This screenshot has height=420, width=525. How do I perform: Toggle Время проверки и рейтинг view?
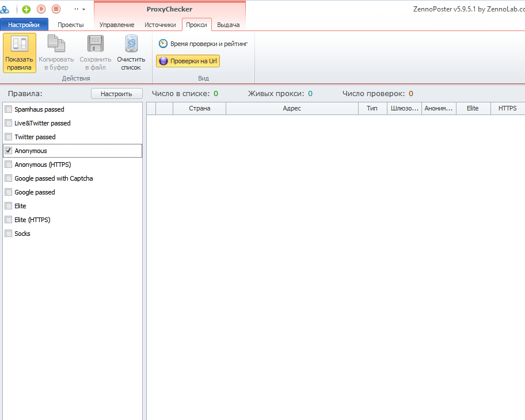203,44
